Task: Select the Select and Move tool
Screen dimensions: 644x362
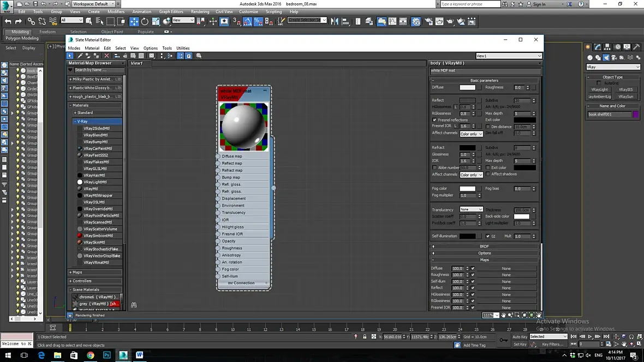Action: 134,21
